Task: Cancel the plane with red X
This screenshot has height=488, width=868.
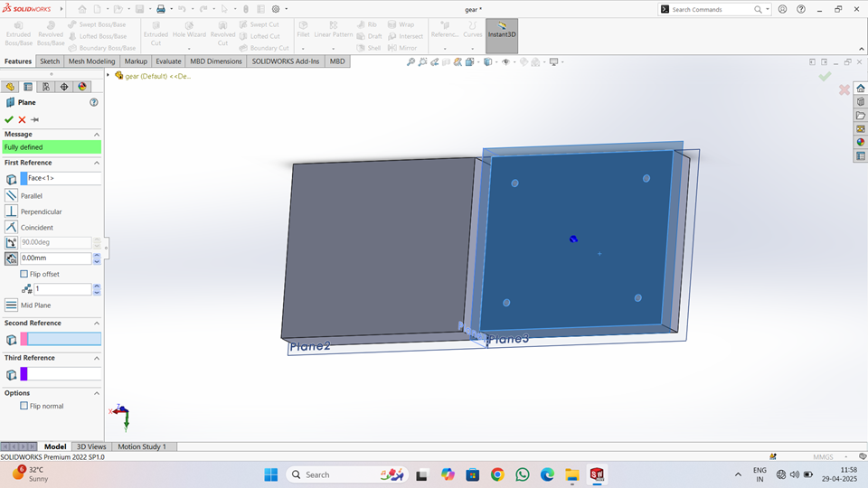Action: (22, 119)
